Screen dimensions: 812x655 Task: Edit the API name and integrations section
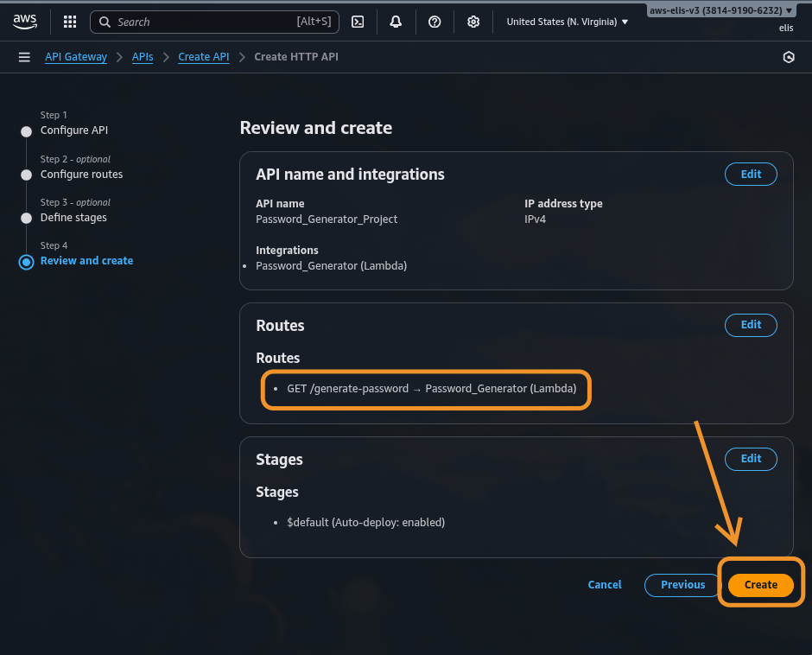tap(751, 174)
